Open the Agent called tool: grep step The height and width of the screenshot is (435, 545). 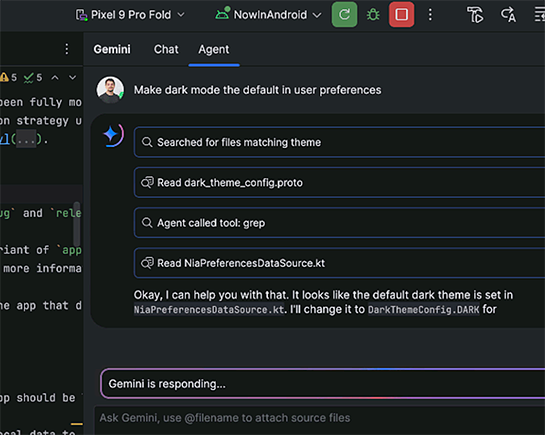point(339,223)
